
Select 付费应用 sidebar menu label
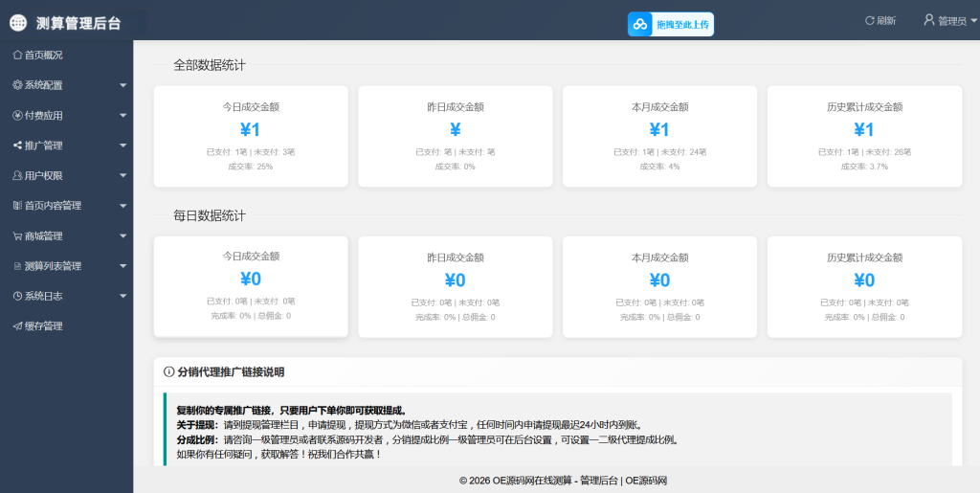[x=44, y=116]
